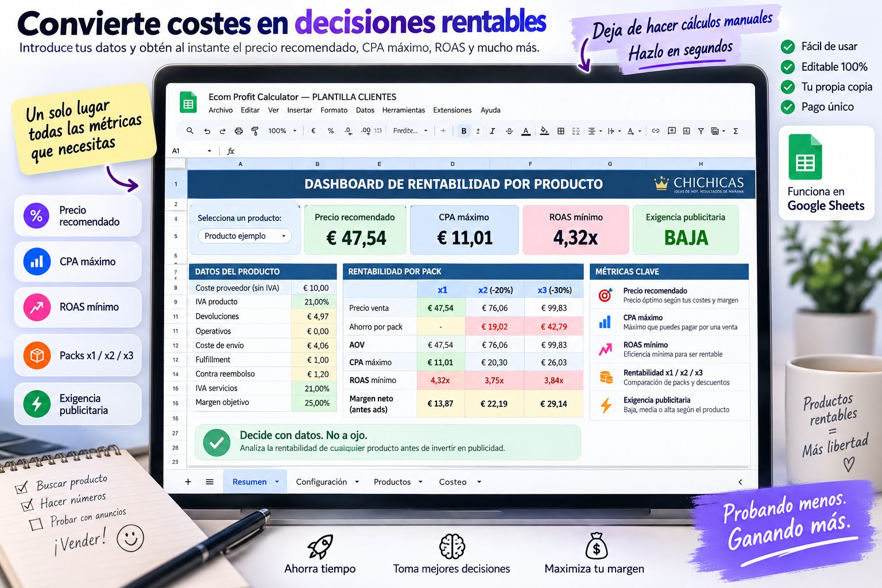The width and height of the screenshot is (882, 588).
Task: Open the Insertar menu
Action: point(300,110)
